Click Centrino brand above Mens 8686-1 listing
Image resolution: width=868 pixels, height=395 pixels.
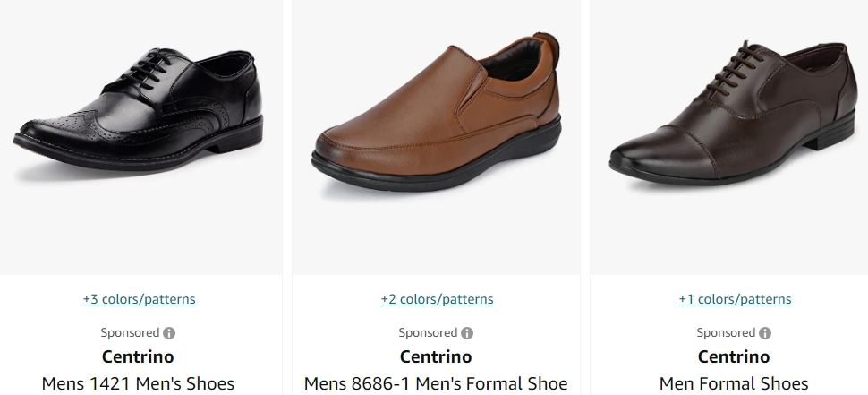tap(437, 356)
